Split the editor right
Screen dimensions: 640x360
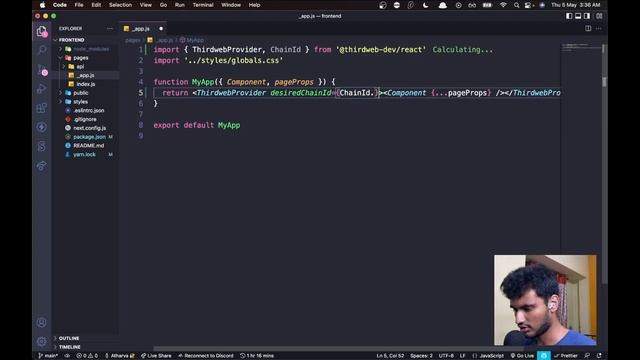click(588, 29)
